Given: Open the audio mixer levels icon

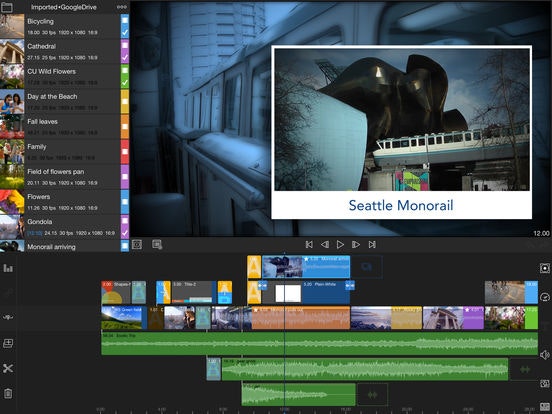Looking at the screenshot, I should point(8,268).
